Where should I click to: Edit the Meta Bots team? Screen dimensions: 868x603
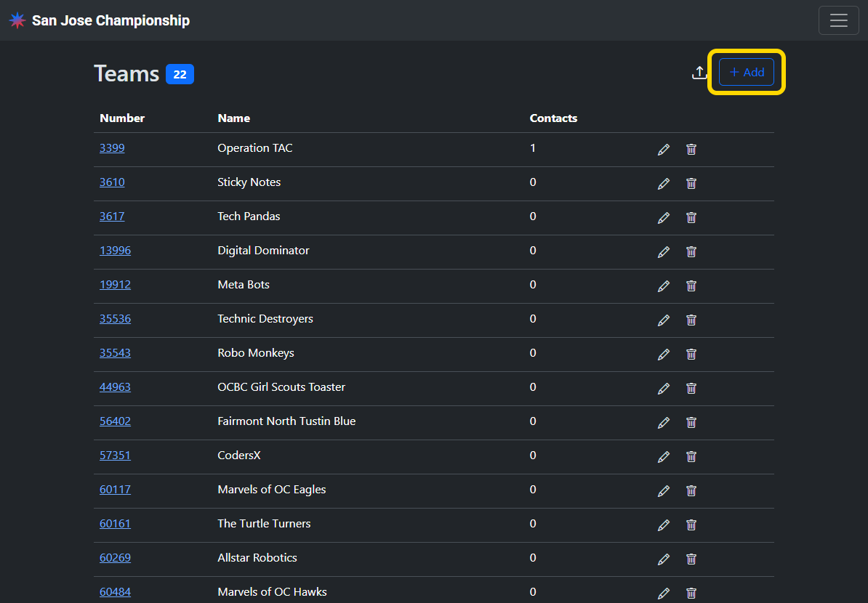(x=663, y=286)
